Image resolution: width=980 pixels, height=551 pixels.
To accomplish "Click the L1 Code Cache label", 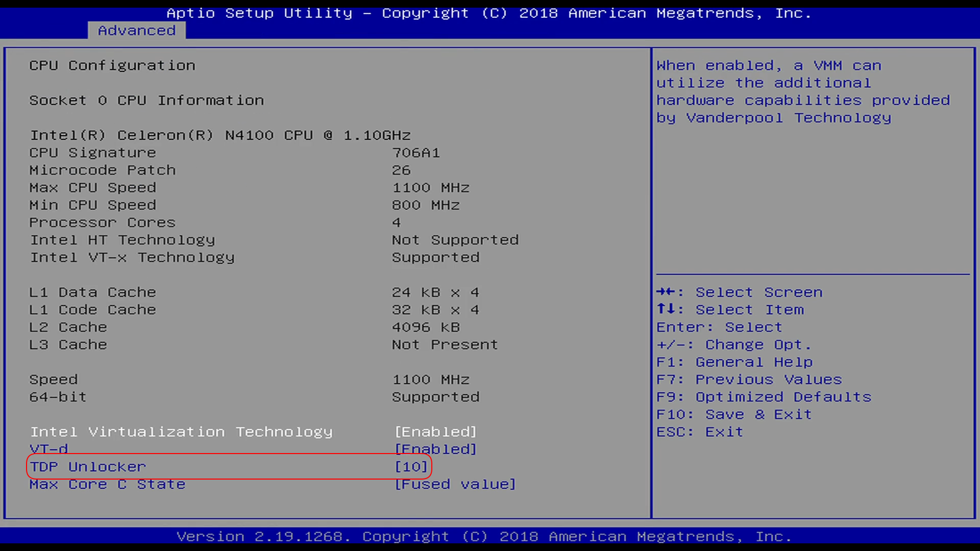I will click(x=92, y=310).
